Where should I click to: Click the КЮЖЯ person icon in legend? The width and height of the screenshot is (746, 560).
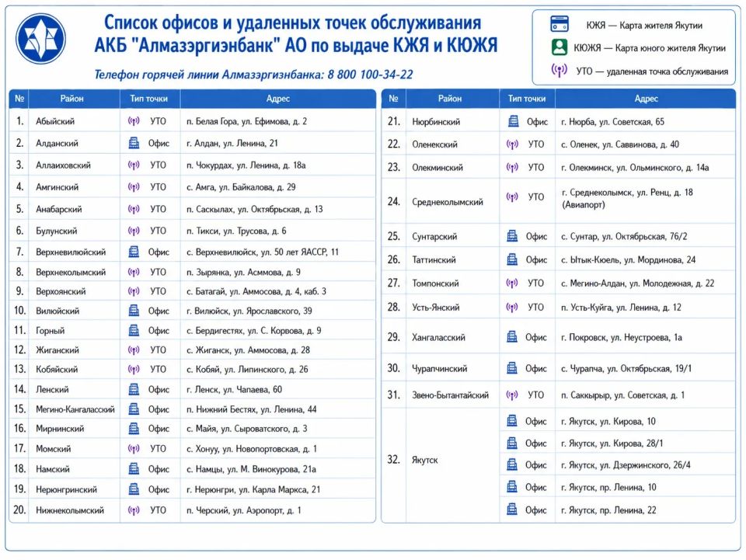559,47
